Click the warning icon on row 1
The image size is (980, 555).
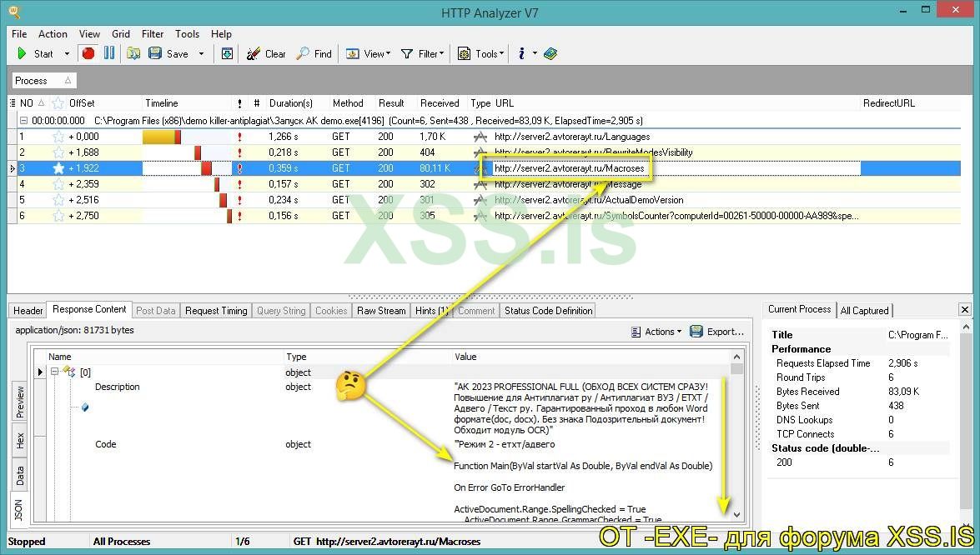(x=239, y=137)
